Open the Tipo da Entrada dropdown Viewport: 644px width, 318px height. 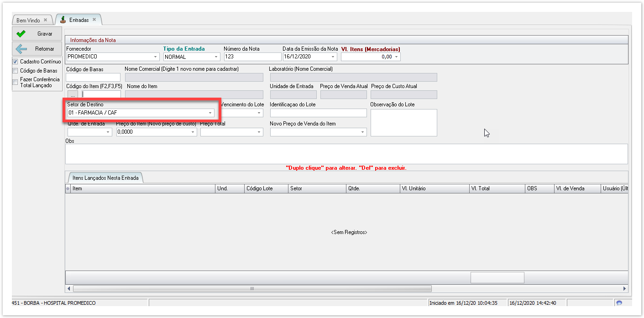coord(216,57)
